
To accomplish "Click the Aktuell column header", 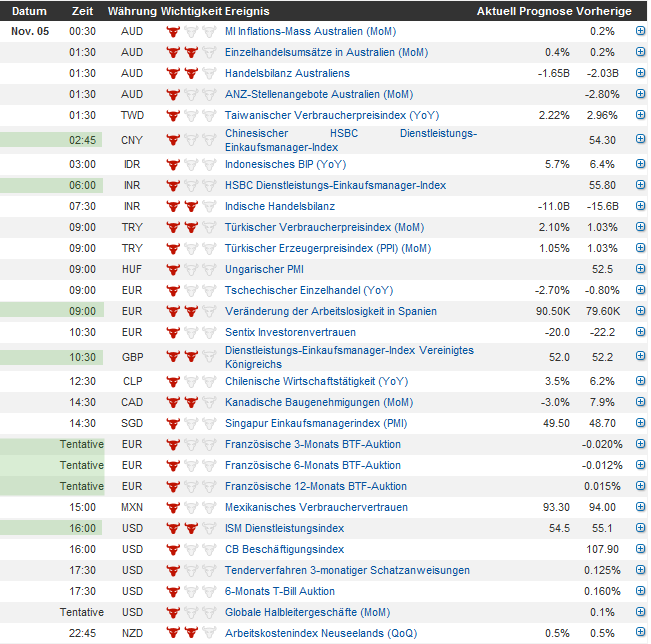I will pos(496,11).
